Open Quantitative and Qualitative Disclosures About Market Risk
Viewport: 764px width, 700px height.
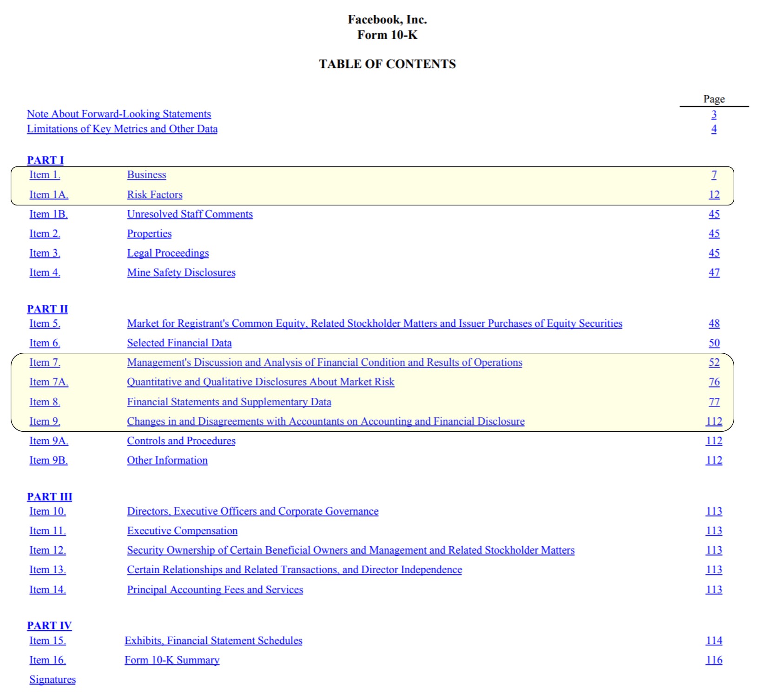261,382
